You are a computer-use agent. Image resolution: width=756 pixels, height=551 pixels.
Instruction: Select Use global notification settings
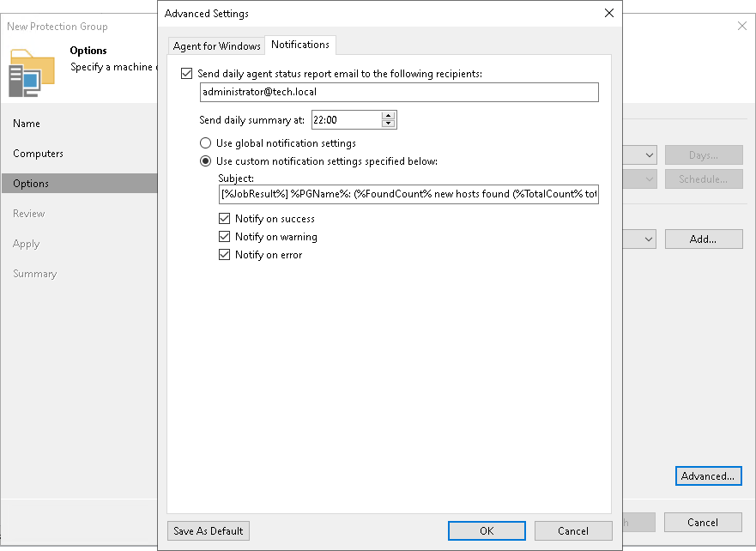pyautogui.click(x=205, y=143)
